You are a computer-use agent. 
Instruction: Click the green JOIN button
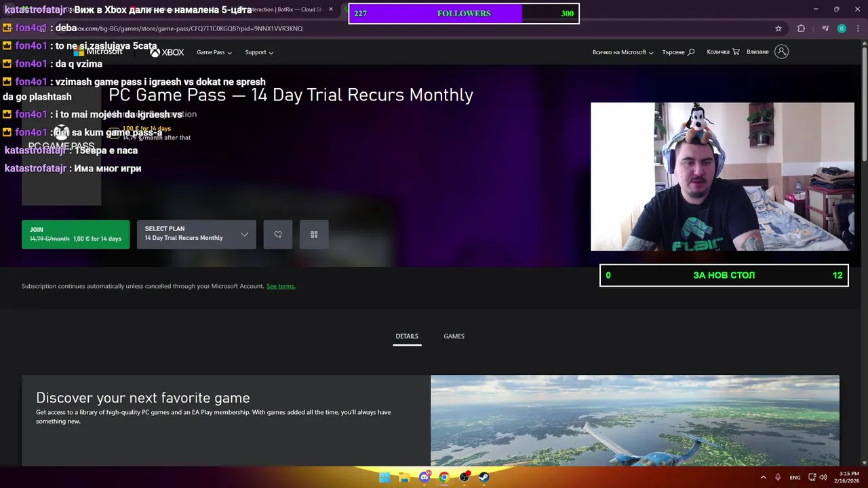coord(75,235)
